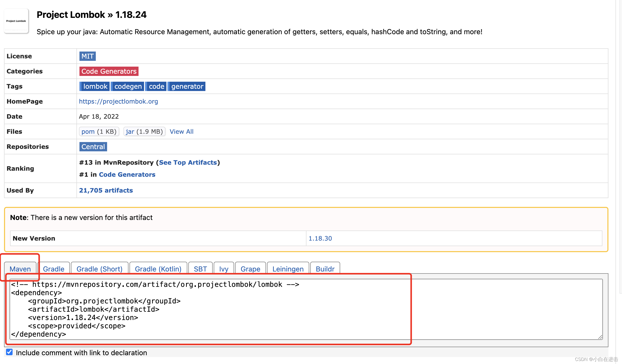This screenshot has width=622, height=364.
Task: Switch to the Gradle (Short) tab
Action: [100, 268]
